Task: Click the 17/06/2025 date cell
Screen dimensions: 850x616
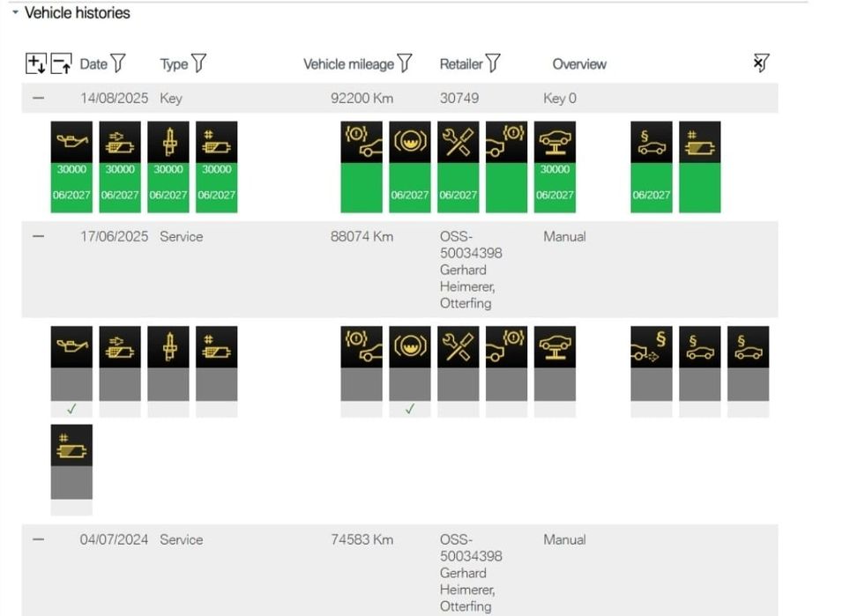Action: coord(114,236)
